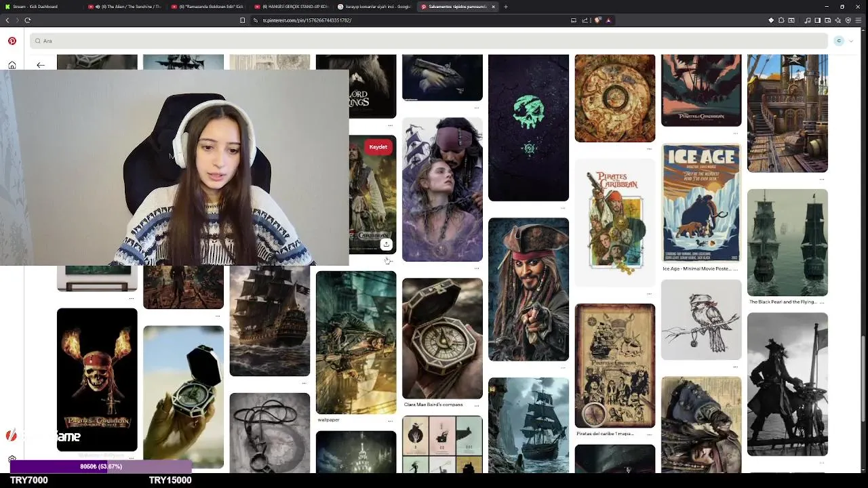Image resolution: width=868 pixels, height=488 pixels.
Task: Click the diamond extension icon in toolbar
Action: (771, 20)
